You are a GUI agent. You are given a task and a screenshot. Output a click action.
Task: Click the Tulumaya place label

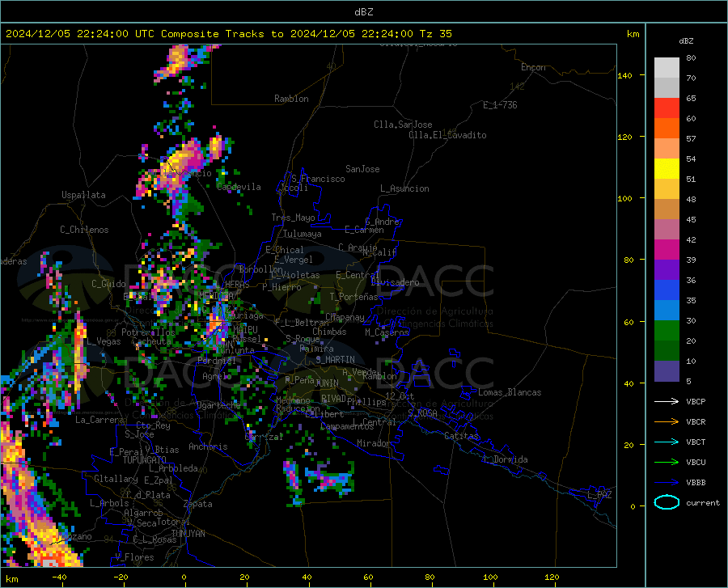pos(303,234)
